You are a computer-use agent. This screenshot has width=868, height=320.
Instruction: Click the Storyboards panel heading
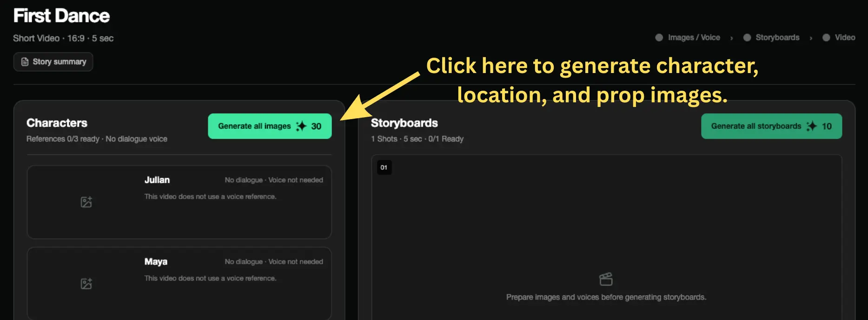(404, 123)
